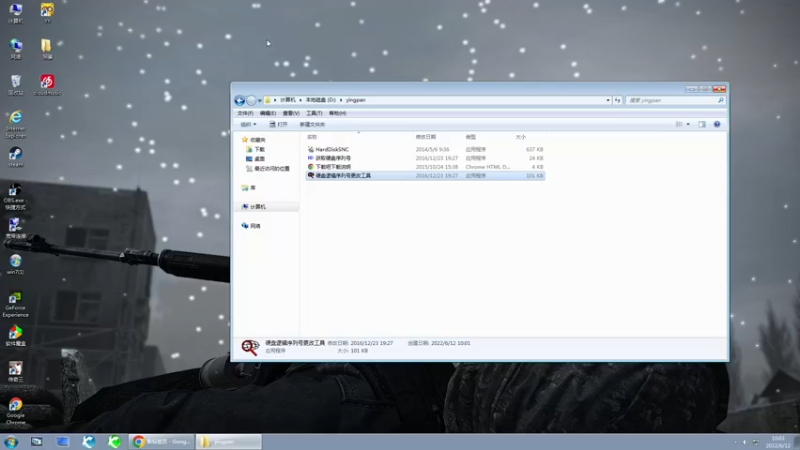Open the yellow folder on the desktop
The width and height of the screenshot is (800, 450).
coord(47,48)
